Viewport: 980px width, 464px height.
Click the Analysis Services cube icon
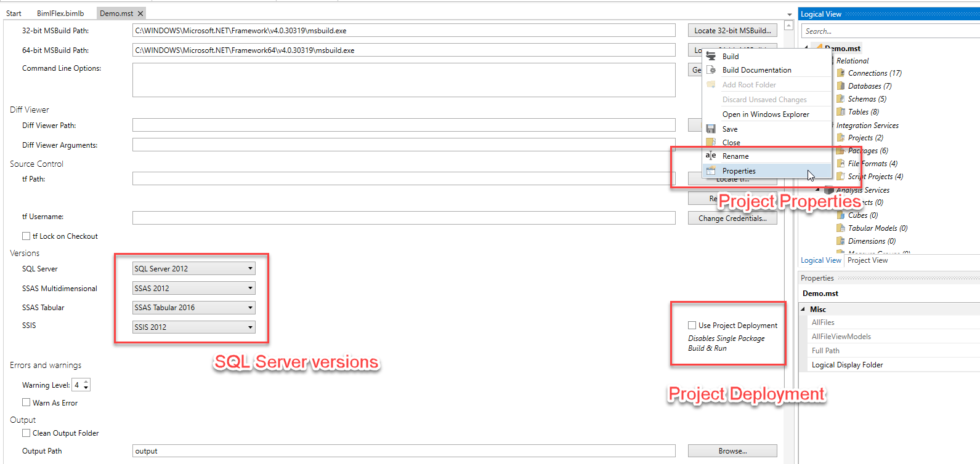[x=829, y=190]
